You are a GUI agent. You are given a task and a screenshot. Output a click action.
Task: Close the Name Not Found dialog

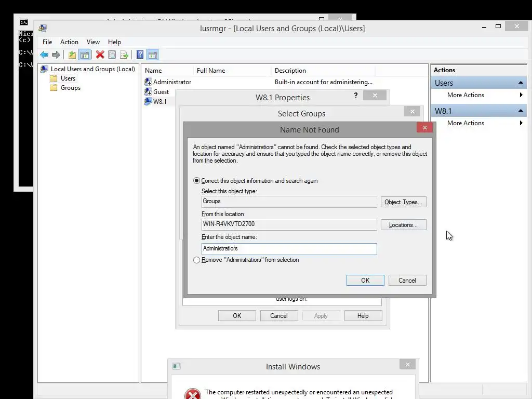click(425, 128)
